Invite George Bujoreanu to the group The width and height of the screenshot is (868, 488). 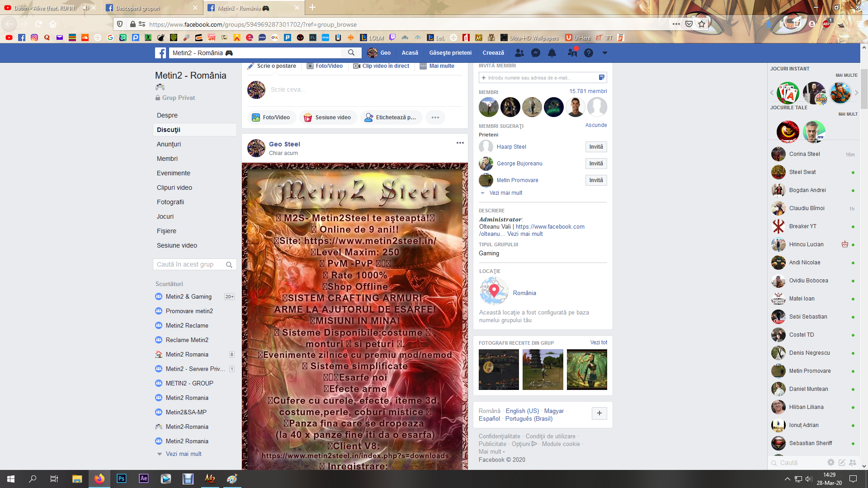pos(596,164)
